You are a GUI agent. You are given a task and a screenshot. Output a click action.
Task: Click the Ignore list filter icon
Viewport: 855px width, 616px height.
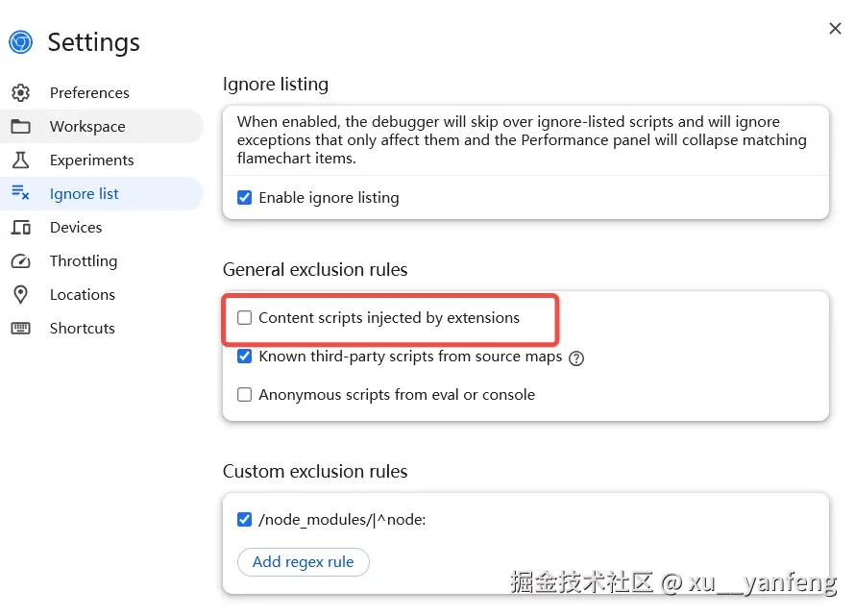20,193
